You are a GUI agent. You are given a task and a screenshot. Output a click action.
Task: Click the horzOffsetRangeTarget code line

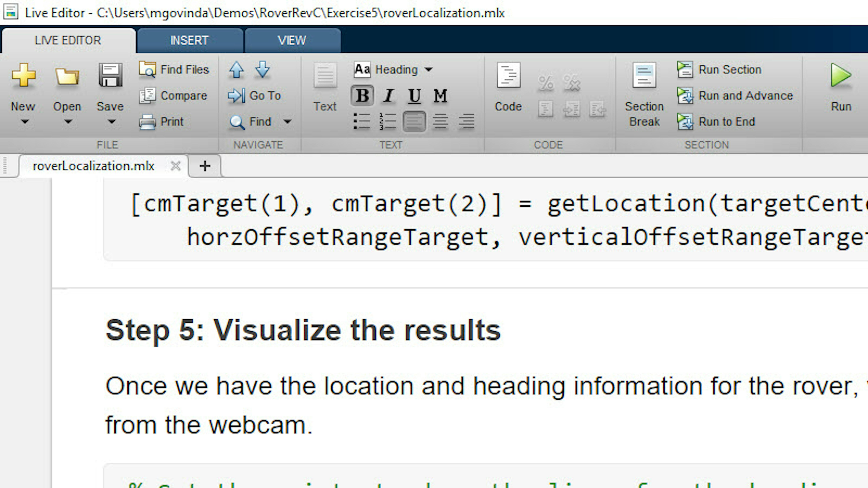point(527,237)
